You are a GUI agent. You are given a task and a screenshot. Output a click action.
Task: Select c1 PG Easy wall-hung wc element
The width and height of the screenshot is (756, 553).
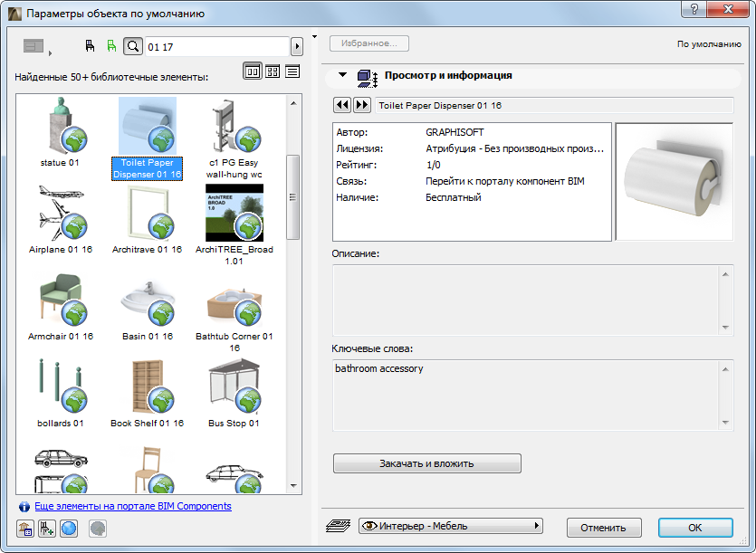(x=234, y=138)
